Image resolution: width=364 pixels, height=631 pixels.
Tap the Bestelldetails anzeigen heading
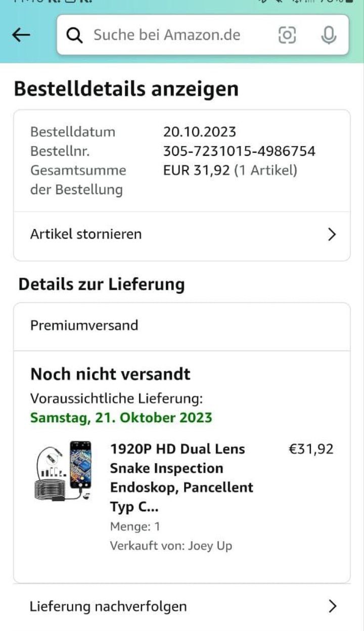tap(126, 89)
